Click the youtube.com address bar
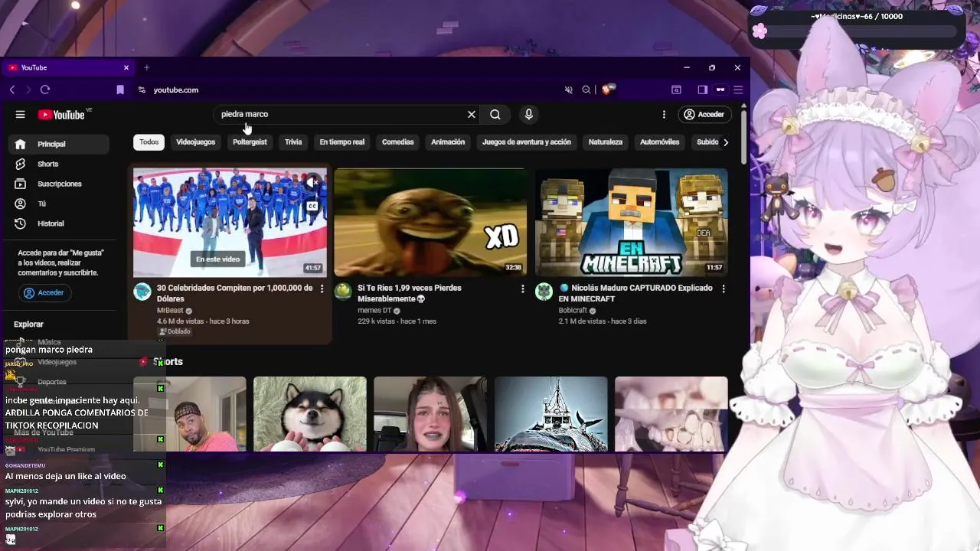This screenshot has width=980, height=551. 352,90
